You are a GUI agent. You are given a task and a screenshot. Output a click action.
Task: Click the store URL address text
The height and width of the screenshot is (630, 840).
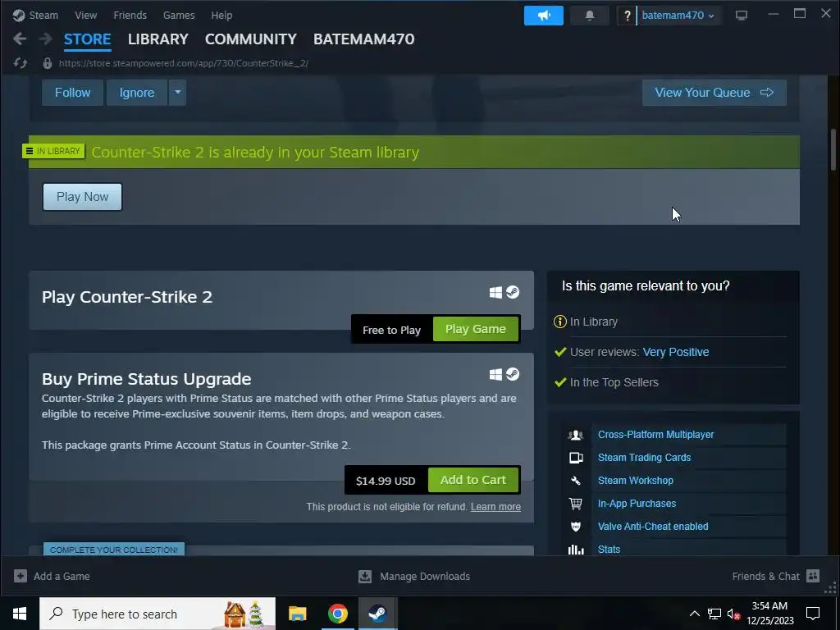point(183,63)
